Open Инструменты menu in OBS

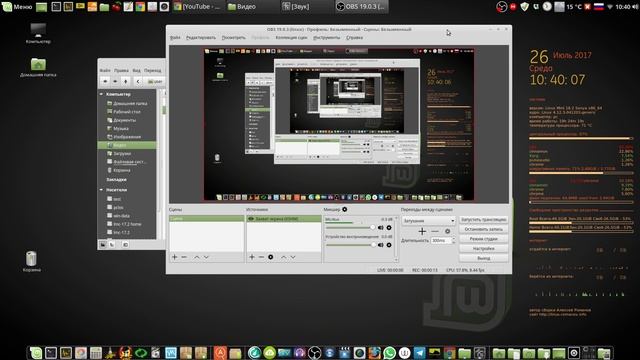coord(327,38)
